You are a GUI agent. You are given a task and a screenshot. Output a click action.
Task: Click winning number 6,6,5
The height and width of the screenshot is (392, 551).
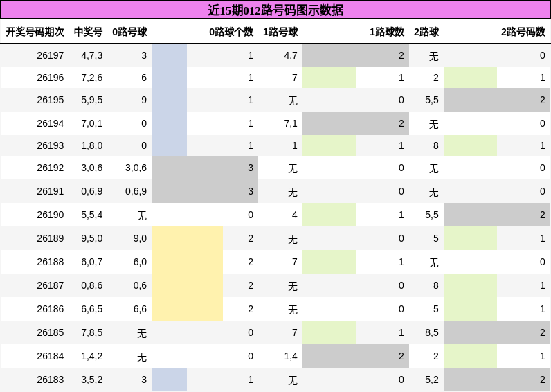coord(91,309)
